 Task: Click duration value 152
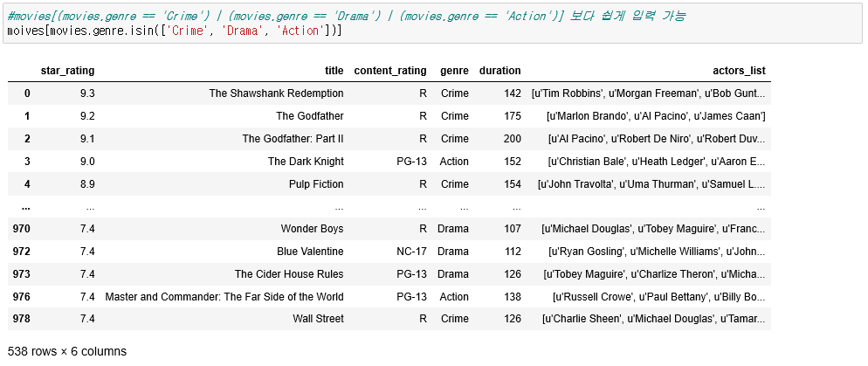[x=512, y=162]
